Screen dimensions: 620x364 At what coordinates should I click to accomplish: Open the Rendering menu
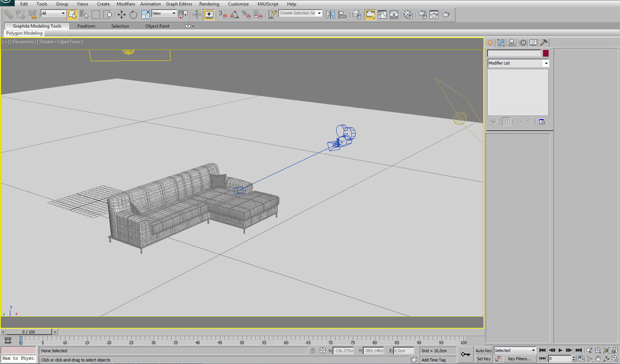(209, 4)
